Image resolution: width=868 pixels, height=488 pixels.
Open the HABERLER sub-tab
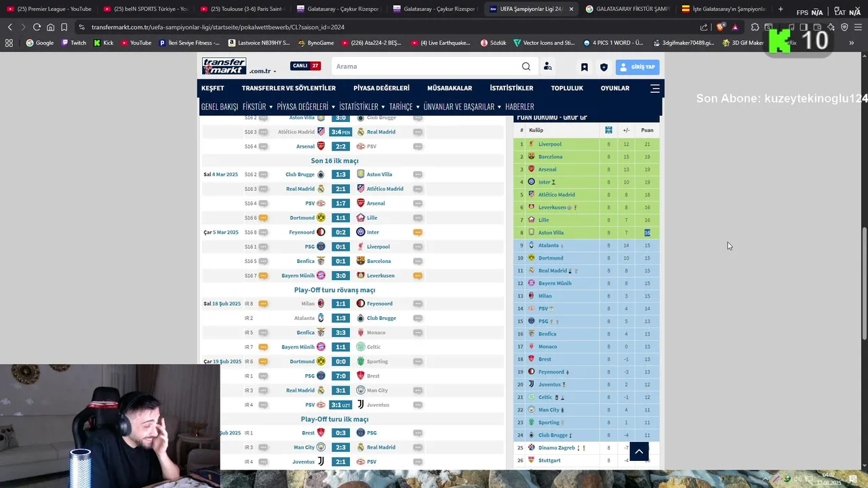(x=519, y=106)
